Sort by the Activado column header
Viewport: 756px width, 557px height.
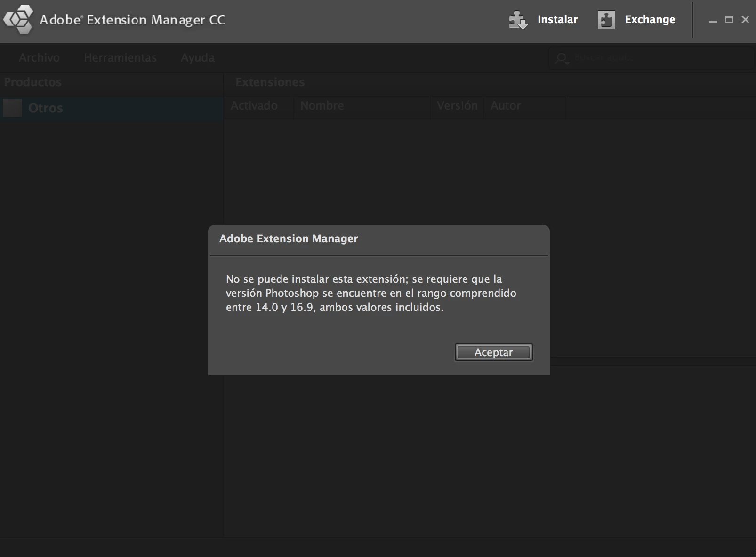pyautogui.click(x=258, y=106)
